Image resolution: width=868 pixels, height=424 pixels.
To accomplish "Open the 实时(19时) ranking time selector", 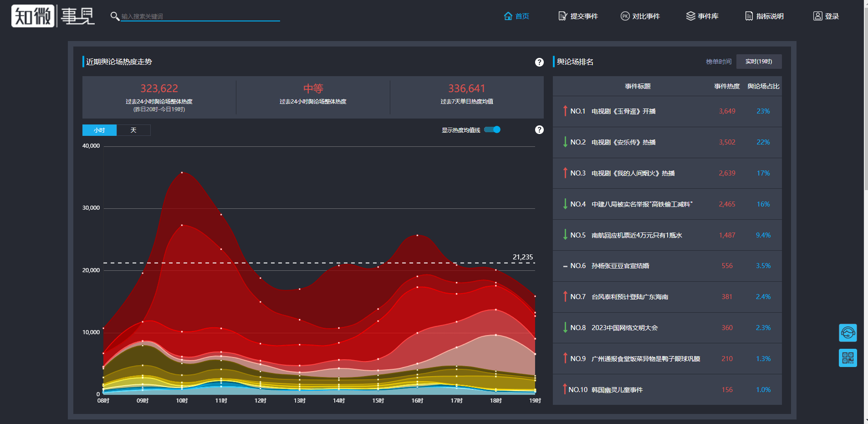I will coord(758,62).
